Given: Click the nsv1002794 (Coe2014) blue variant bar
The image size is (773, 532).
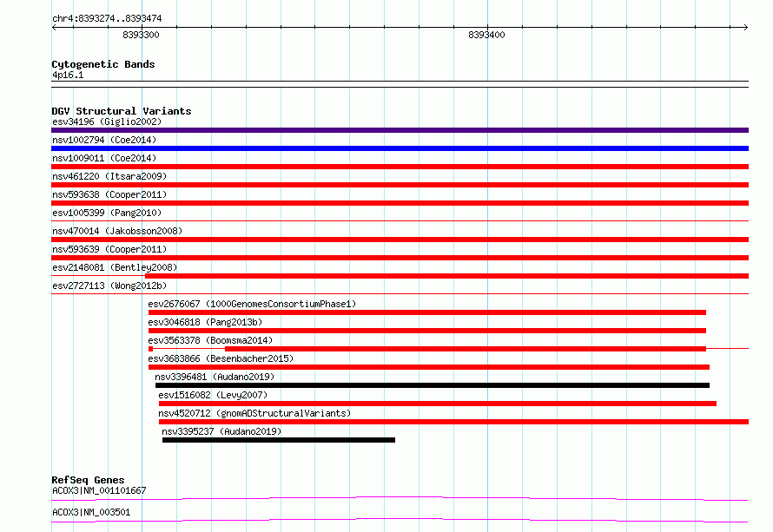Looking at the screenshot, I should [400, 148].
